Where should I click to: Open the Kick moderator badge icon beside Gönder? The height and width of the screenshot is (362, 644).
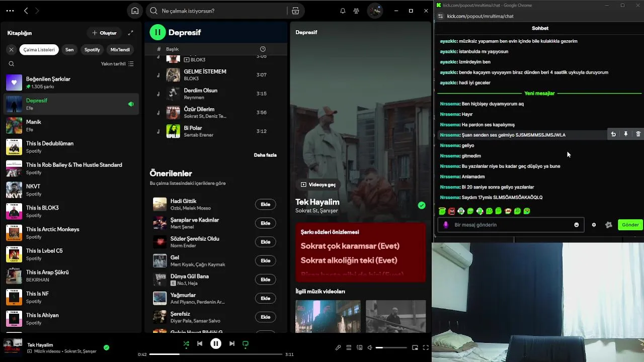[x=609, y=225]
